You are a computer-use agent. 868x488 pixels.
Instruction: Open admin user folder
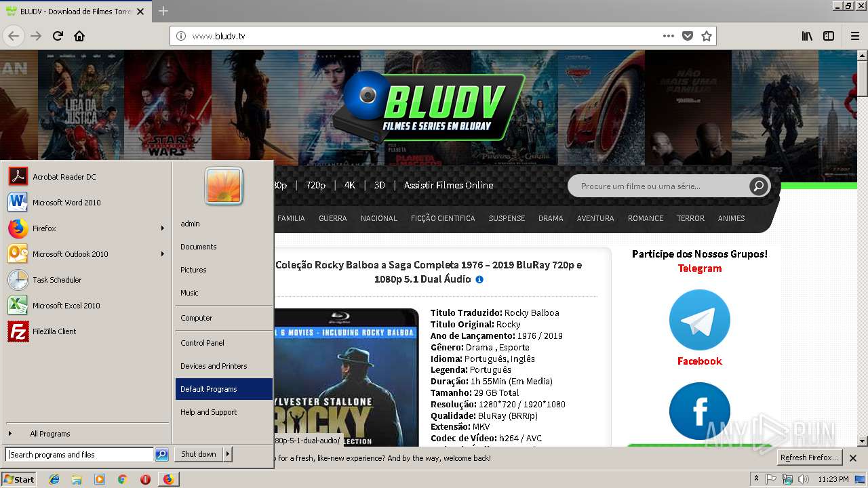coord(224,224)
